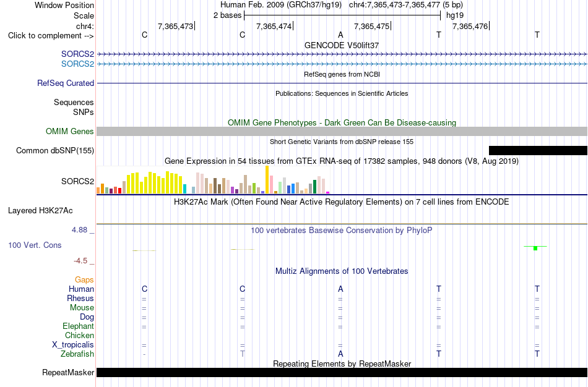Click the light-blue SORCS2 transcript label
The height and width of the screenshot is (387, 588).
click(77, 64)
